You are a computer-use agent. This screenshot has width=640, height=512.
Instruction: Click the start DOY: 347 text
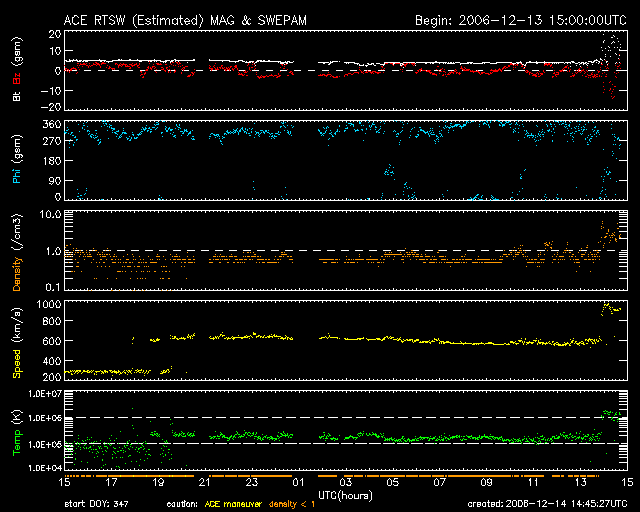click(x=98, y=503)
